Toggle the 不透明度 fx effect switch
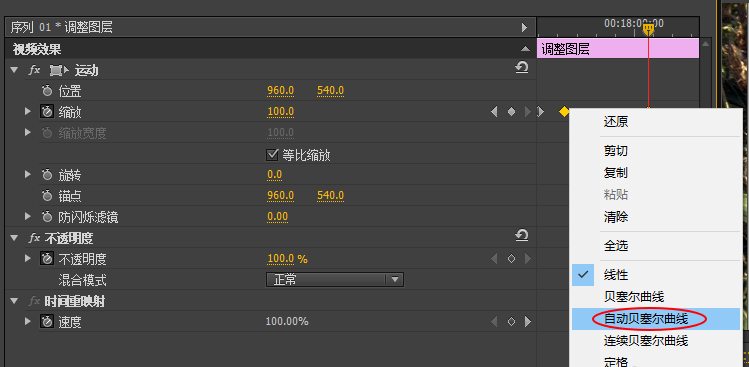Viewport: 749px width, 367px height. (34, 237)
